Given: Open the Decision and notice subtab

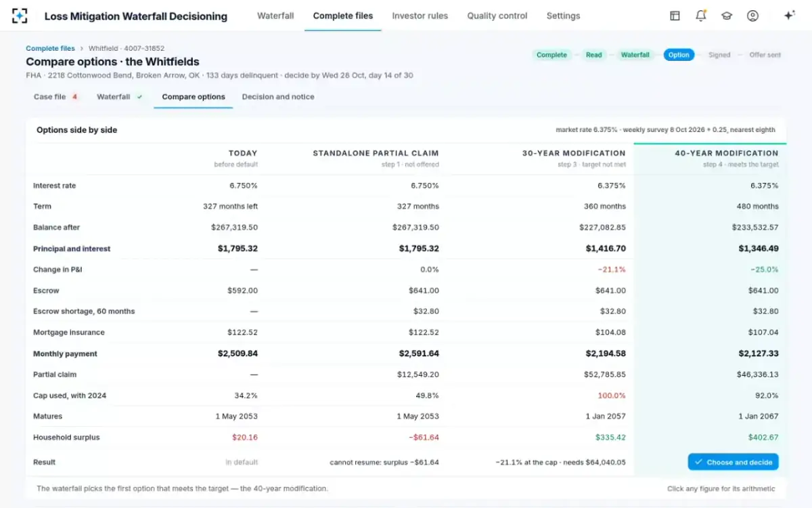Looking at the screenshot, I should (278, 97).
